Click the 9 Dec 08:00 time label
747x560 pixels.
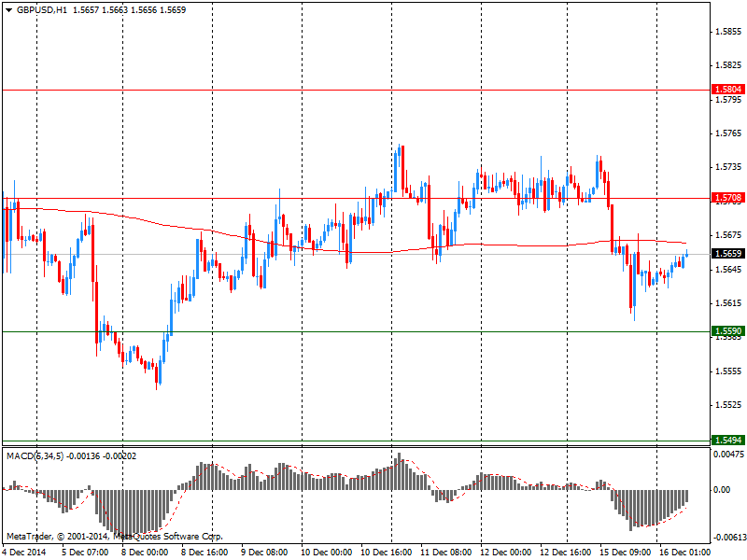tap(264, 553)
